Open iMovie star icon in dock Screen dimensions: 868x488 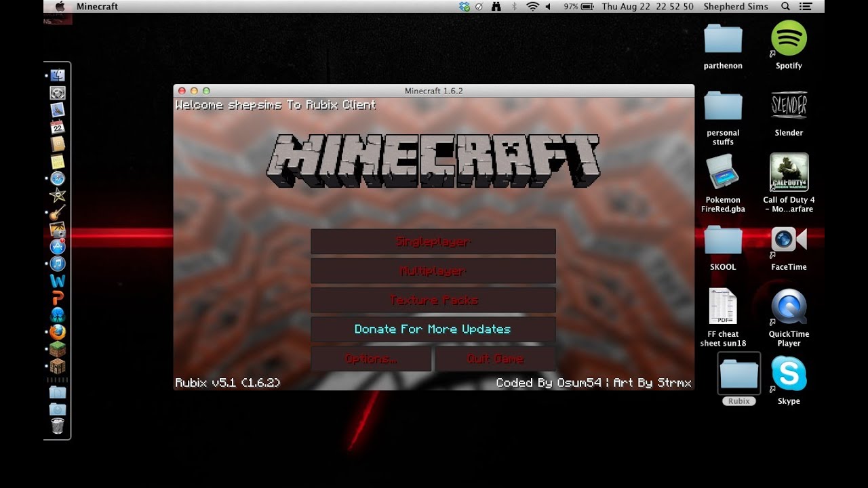[x=58, y=195]
